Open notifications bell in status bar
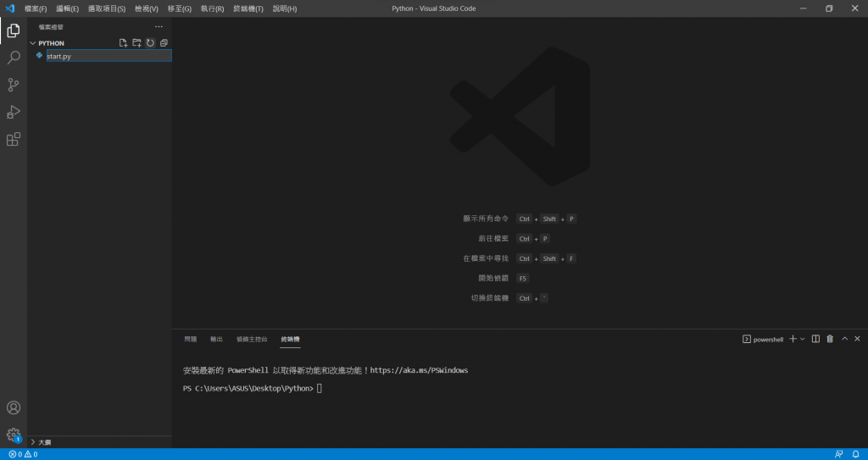This screenshot has width=868, height=460. tap(856, 454)
